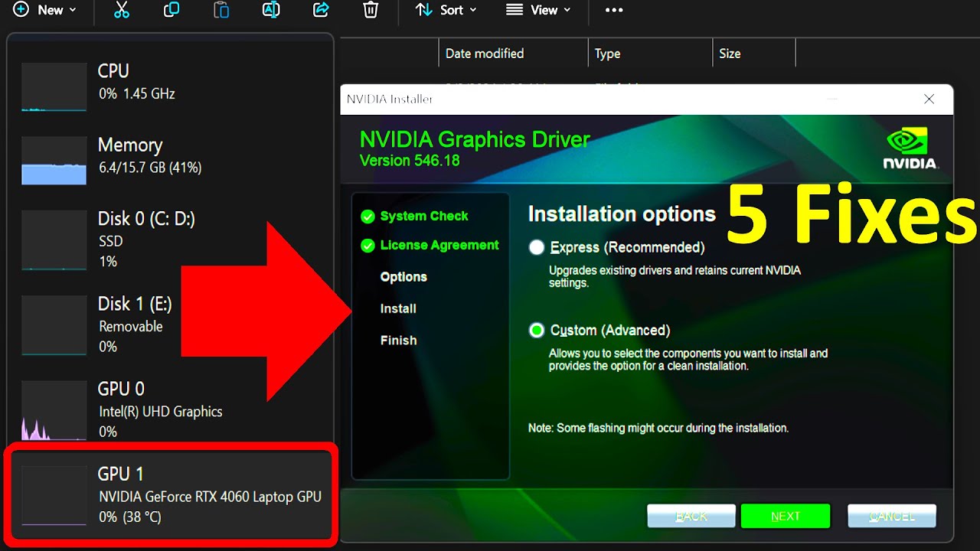Click the CPU usage graph thumbnail
Screen dimensions: 980x551
54,87
